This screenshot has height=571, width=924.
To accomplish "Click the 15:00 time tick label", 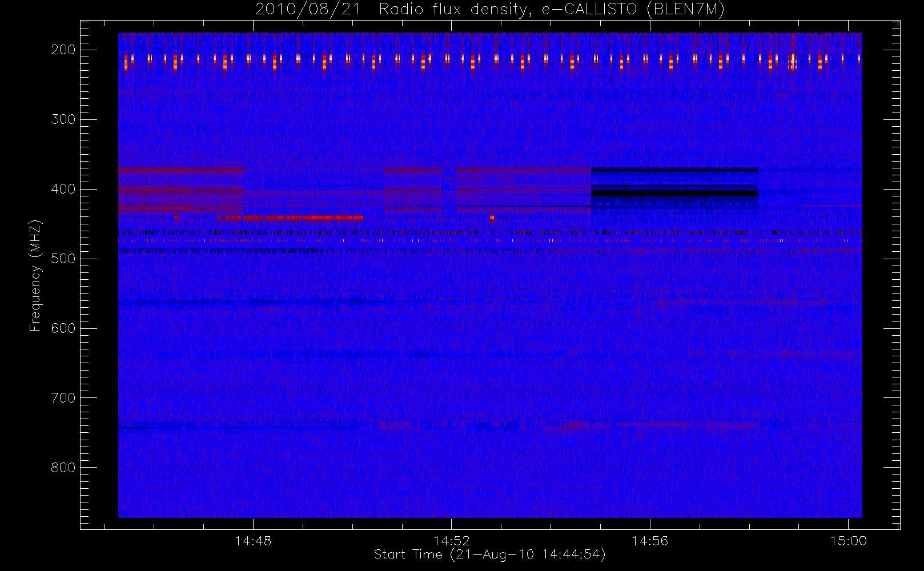I will point(848,541).
